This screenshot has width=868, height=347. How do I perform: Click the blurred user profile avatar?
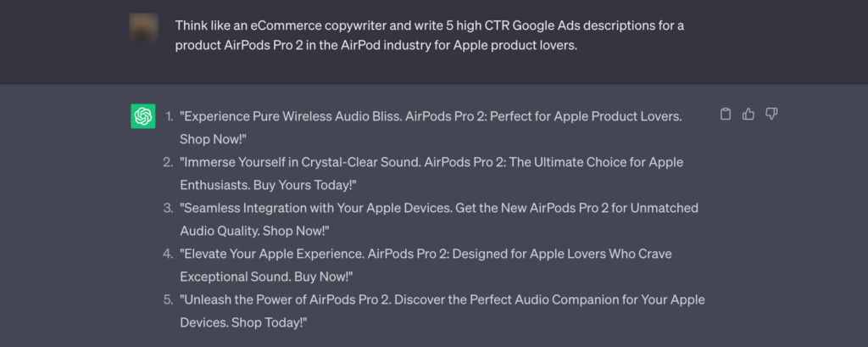pos(144,28)
